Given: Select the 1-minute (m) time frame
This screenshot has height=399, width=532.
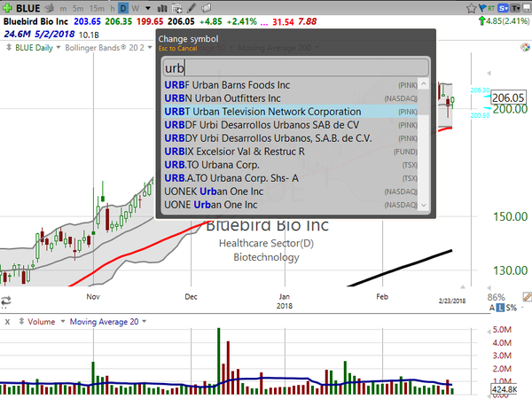Looking at the screenshot, I should [x=63, y=8].
